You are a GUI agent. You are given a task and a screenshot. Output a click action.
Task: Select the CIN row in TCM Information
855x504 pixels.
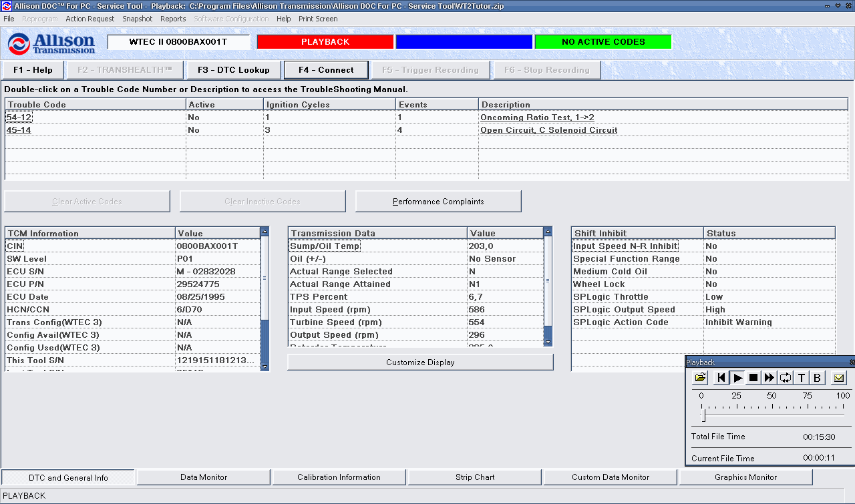click(x=132, y=246)
